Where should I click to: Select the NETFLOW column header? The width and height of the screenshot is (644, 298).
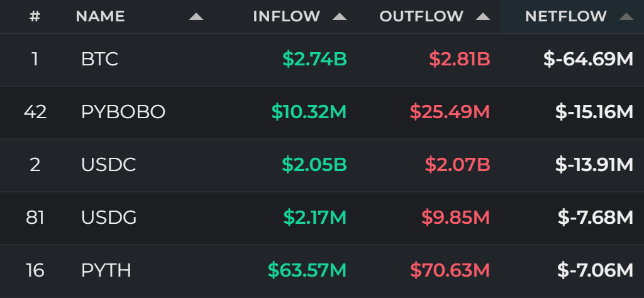click(565, 16)
